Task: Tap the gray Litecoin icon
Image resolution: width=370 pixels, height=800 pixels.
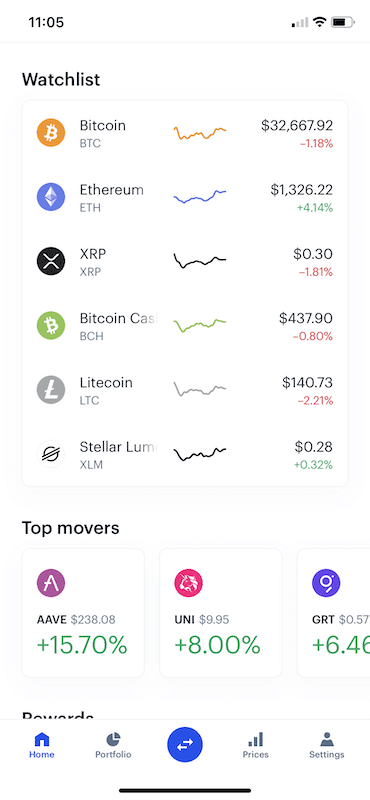Action: [x=51, y=390]
